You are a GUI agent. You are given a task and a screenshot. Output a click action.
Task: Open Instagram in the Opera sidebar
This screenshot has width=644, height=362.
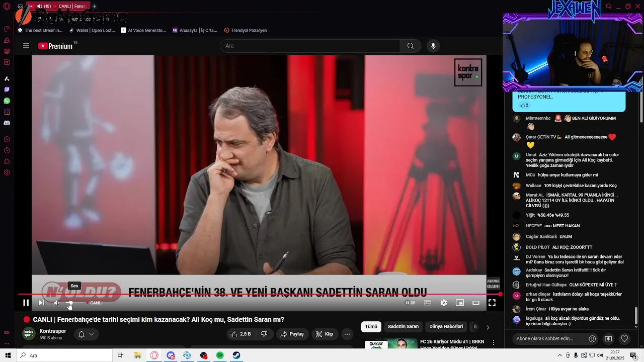click(7, 112)
